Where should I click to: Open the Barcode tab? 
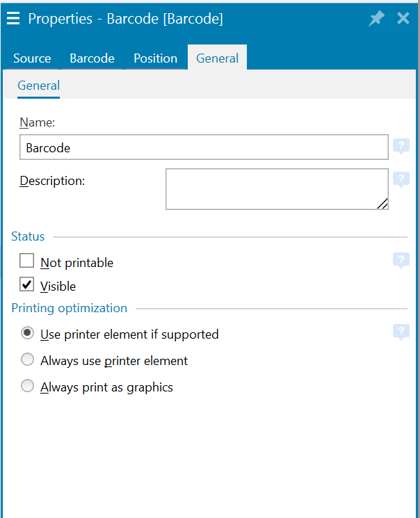point(92,58)
